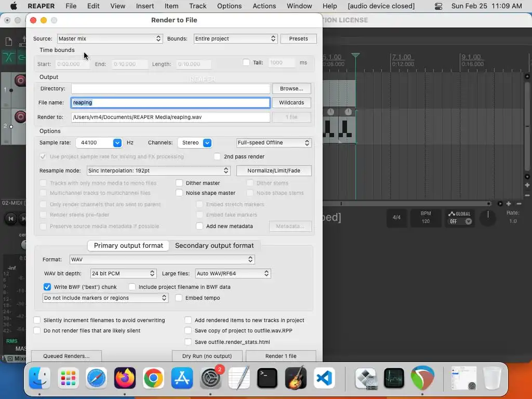
Task: Switch to Secondary output format tab
Action: pos(215,245)
